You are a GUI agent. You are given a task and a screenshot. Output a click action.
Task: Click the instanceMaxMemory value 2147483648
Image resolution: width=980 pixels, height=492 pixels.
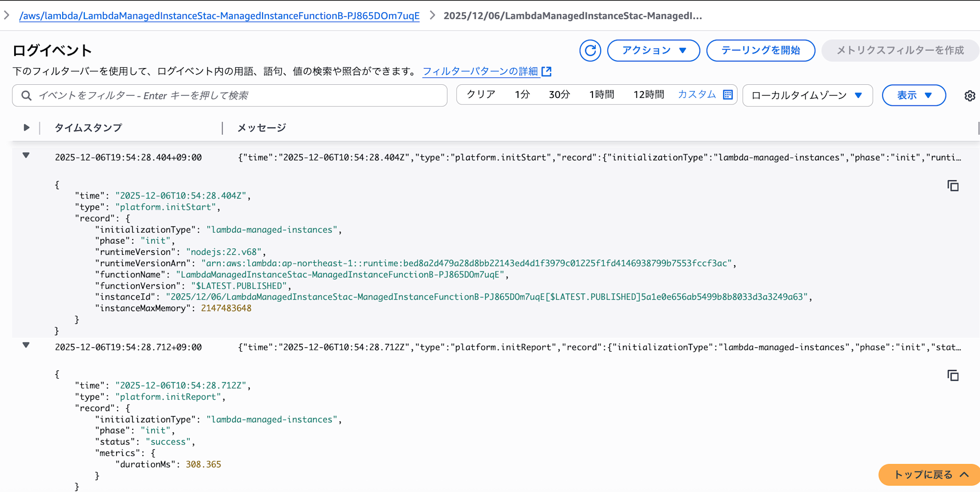(226, 308)
